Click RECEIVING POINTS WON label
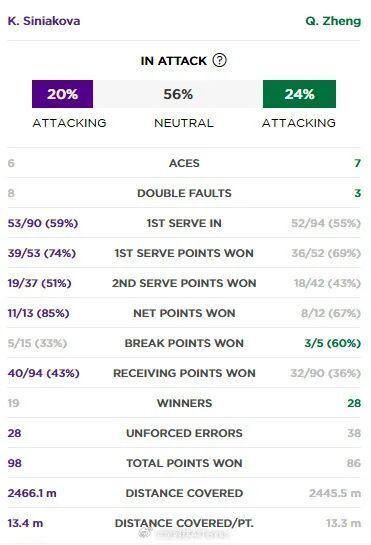371x545 pixels. [184, 373]
